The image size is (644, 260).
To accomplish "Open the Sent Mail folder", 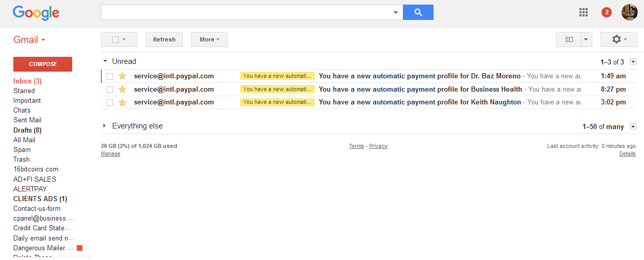I will coord(27,120).
